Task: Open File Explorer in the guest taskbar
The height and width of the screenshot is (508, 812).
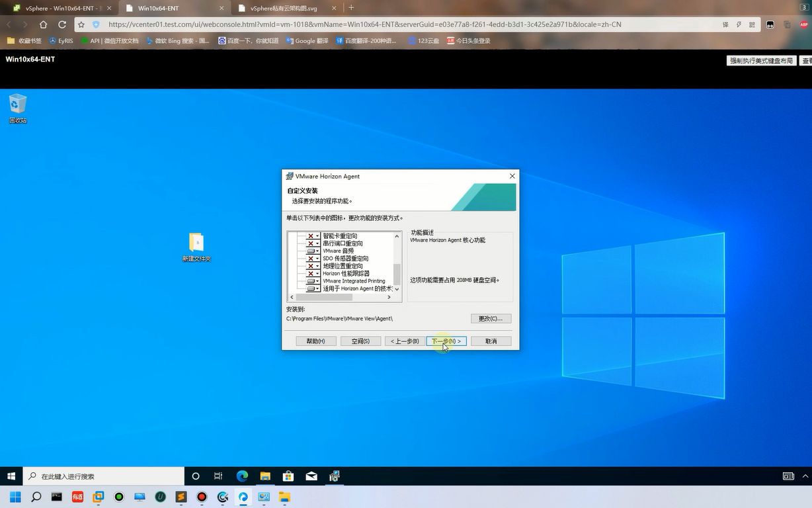Action: pos(265,476)
